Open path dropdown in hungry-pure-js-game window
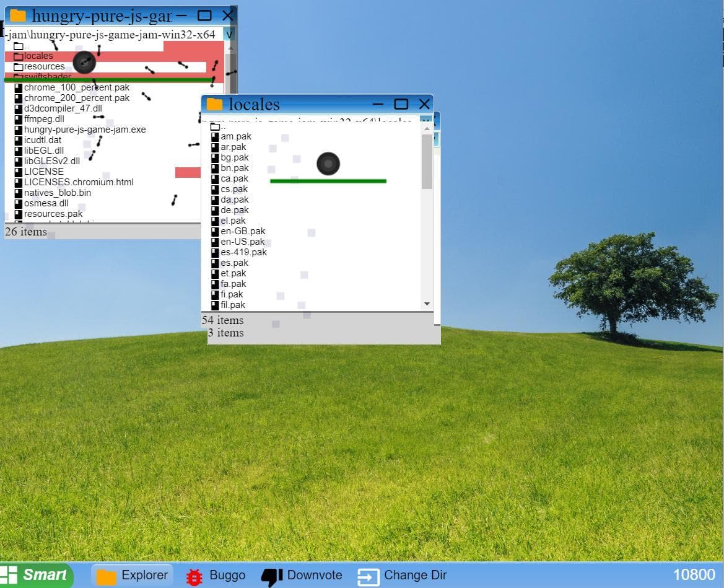The image size is (724, 588). [x=229, y=34]
